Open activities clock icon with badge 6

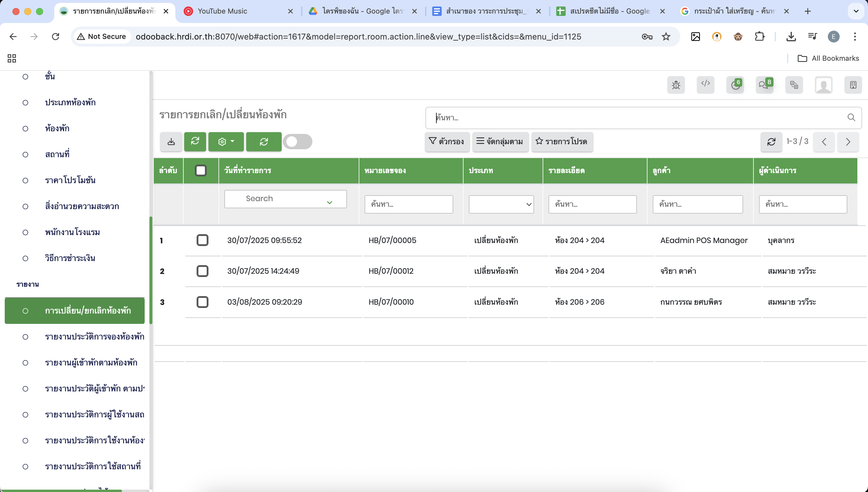click(x=735, y=85)
